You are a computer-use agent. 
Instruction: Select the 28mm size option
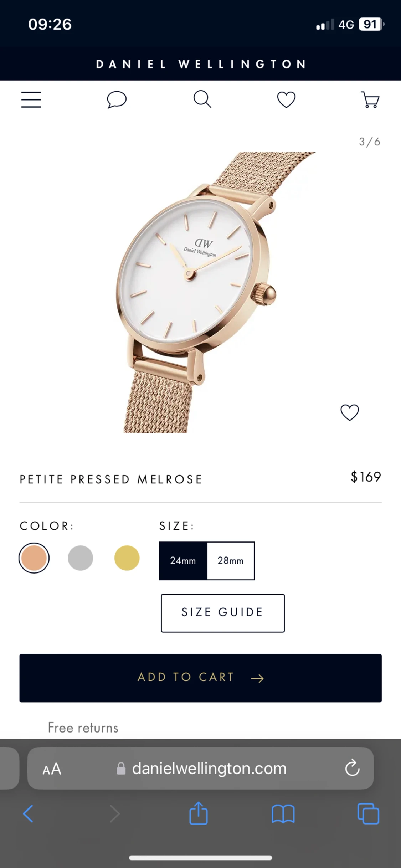point(231,561)
